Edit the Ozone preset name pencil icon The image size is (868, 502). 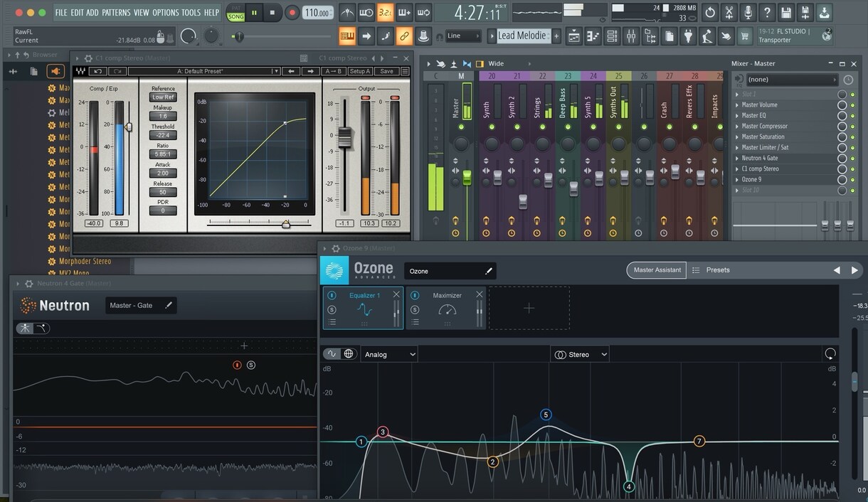tap(489, 271)
